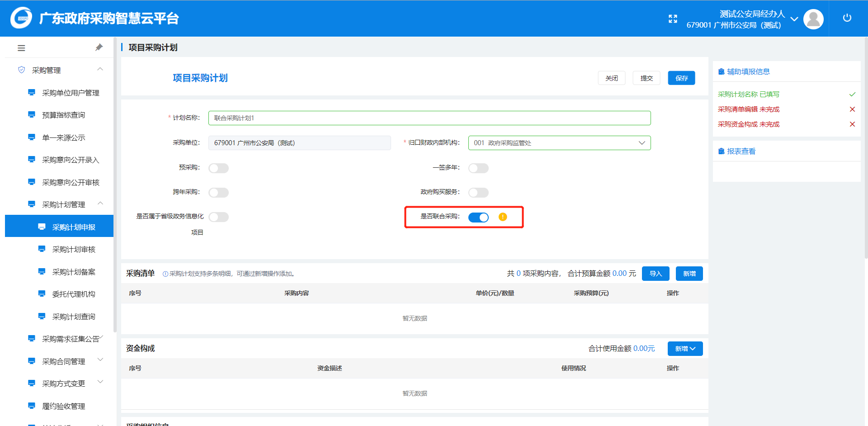Viewport: 868px width, 426px height.
Task: Turn off the 是否联合采购 switch
Action: [478, 218]
